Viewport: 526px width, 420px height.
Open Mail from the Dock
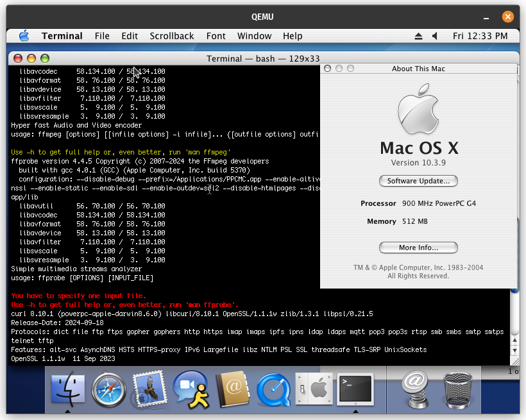[x=149, y=389]
